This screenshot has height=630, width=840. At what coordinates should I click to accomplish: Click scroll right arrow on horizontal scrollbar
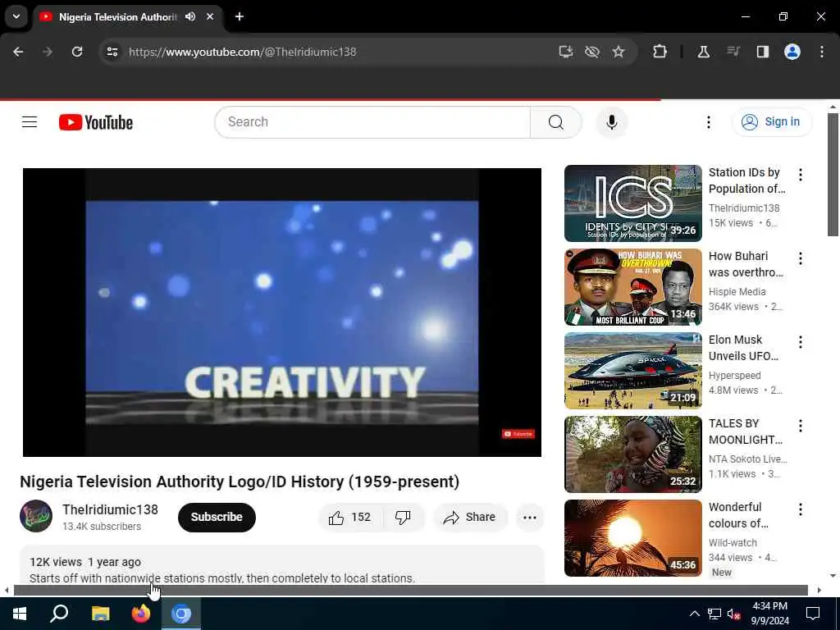point(819,591)
